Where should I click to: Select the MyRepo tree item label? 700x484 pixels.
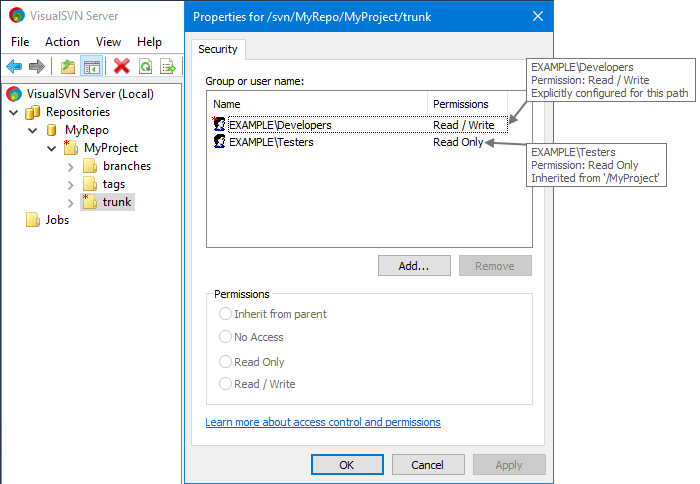pyautogui.click(x=87, y=130)
